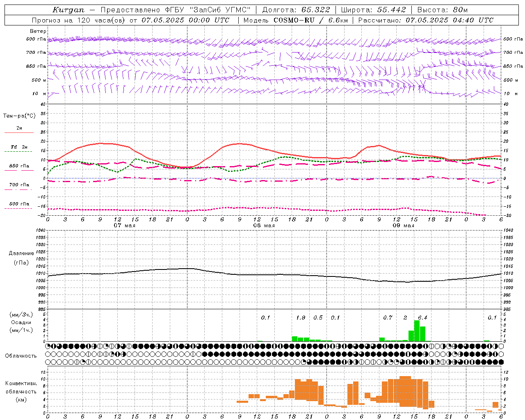The image size is (525, 420).
Task: Click the "0.7" precipitation total value
Action: (388, 318)
